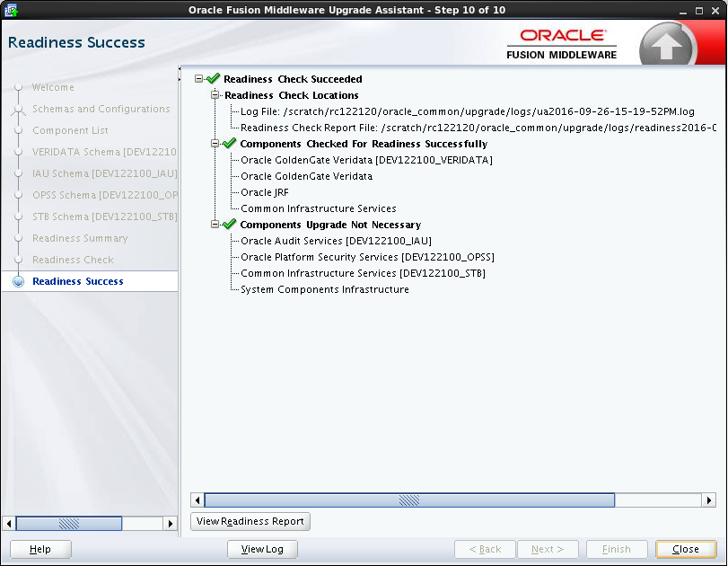Go to Schemas and Configurations step
The height and width of the screenshot is (566, 728).
coord(101,109)
